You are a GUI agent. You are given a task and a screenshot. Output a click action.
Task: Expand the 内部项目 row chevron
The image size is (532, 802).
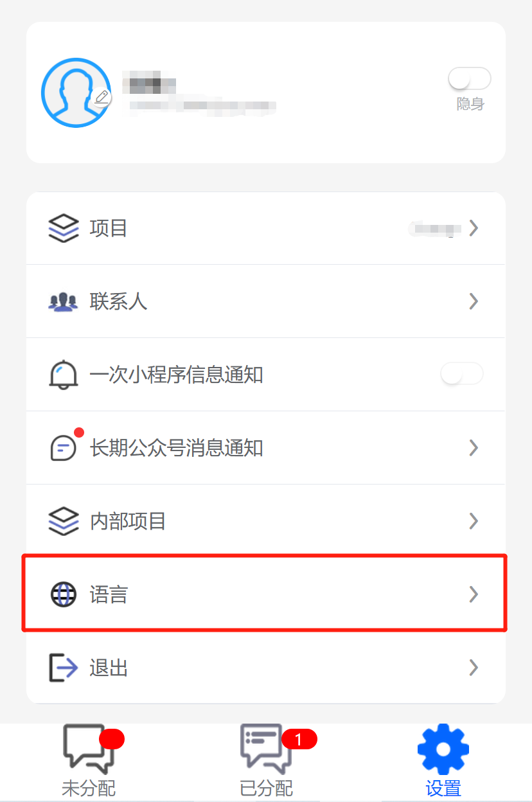point(474,521)
